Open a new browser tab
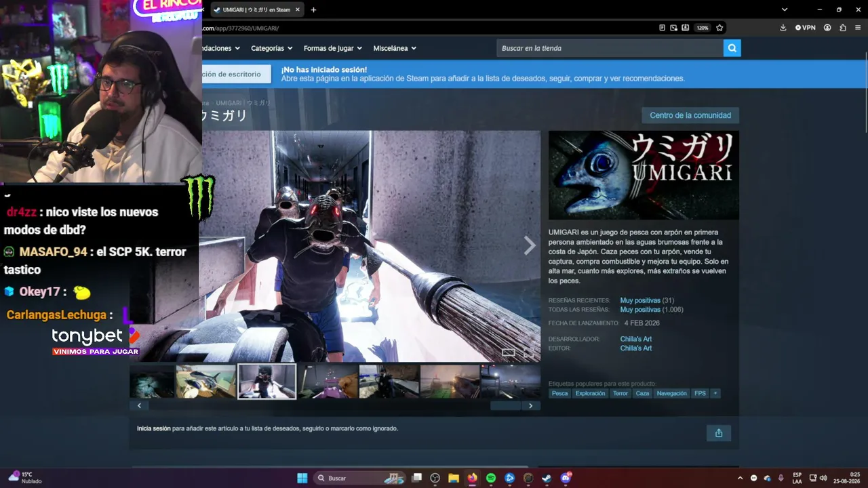The image size is (868, 488). 313,9
